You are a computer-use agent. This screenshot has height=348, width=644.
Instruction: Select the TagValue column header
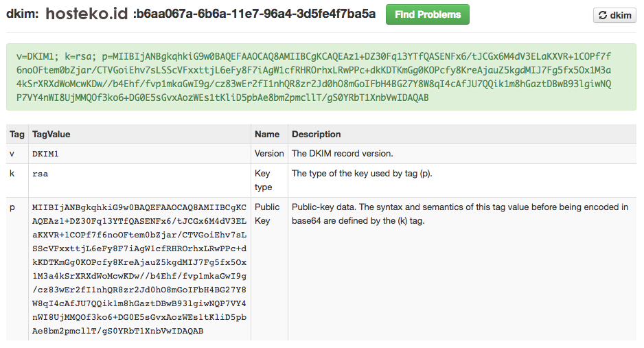pos(51,135)
